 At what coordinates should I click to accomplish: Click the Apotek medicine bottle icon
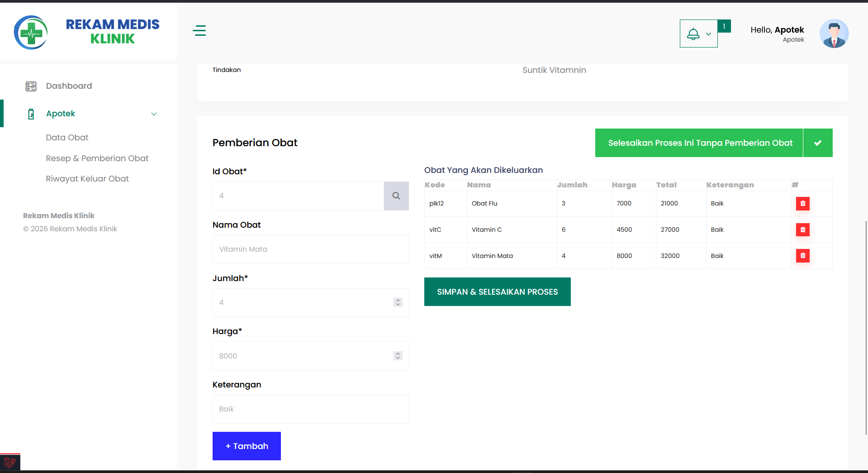tap(31, 114)
